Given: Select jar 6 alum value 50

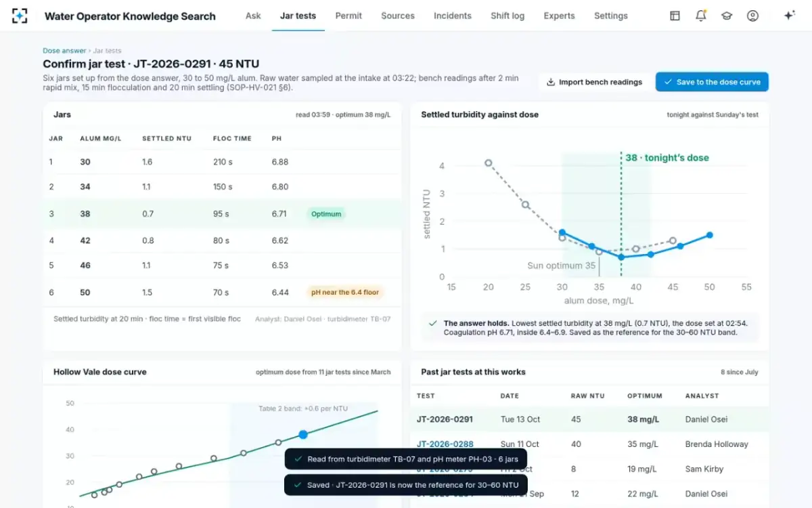Looking at the screenshot, I should click(x=85, y=293).
